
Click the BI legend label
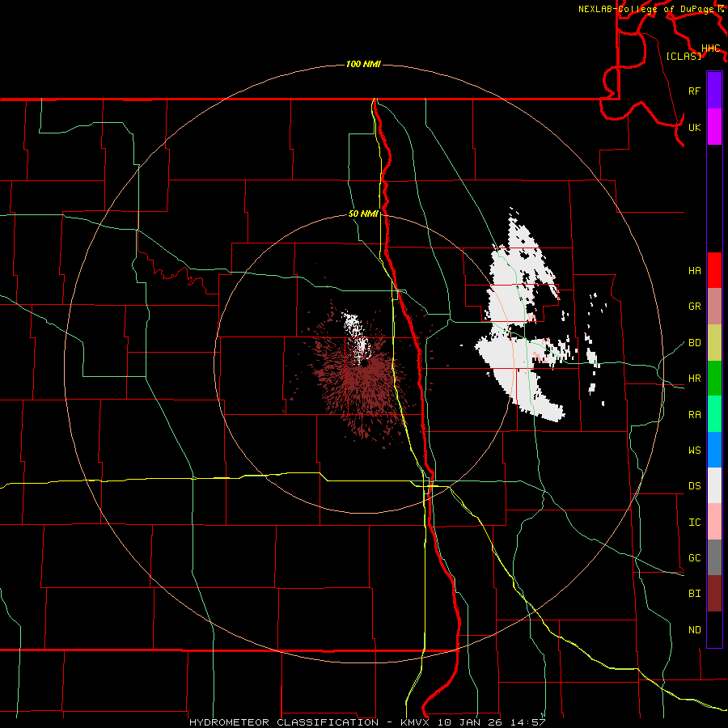[x=694, y=594]
